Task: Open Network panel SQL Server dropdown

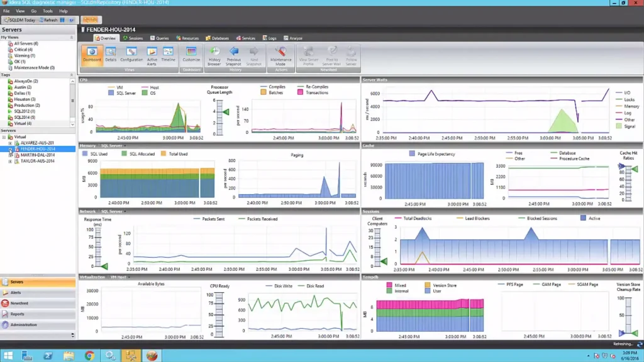Action: [x=113, y=211]
